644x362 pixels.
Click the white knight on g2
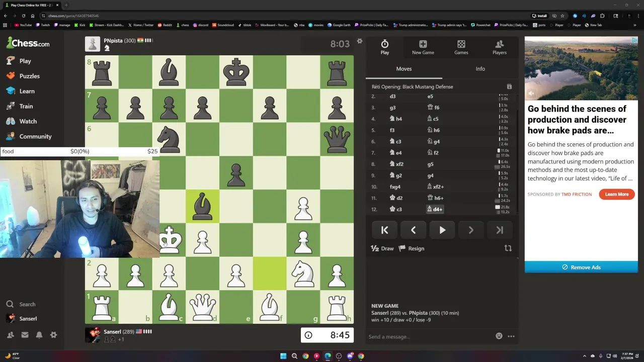(x=303, y=274)
